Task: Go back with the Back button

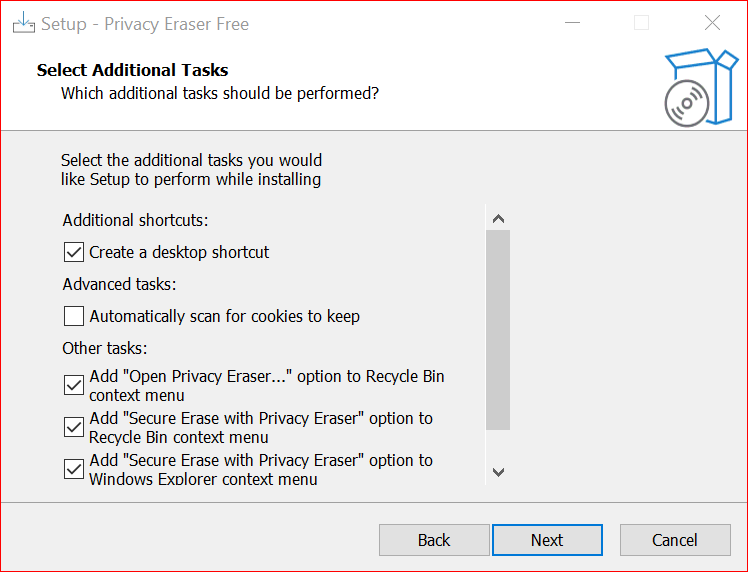Action: point(434,540)
